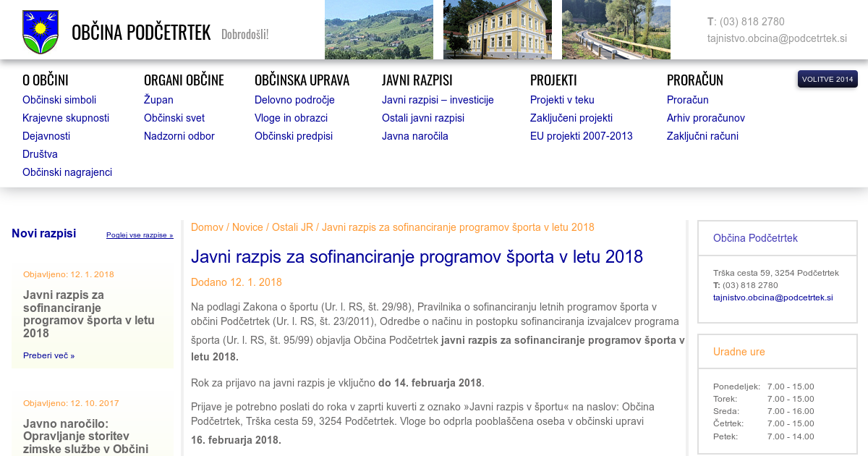Open the vineyard hillside header photo

[x=378, y=30]
